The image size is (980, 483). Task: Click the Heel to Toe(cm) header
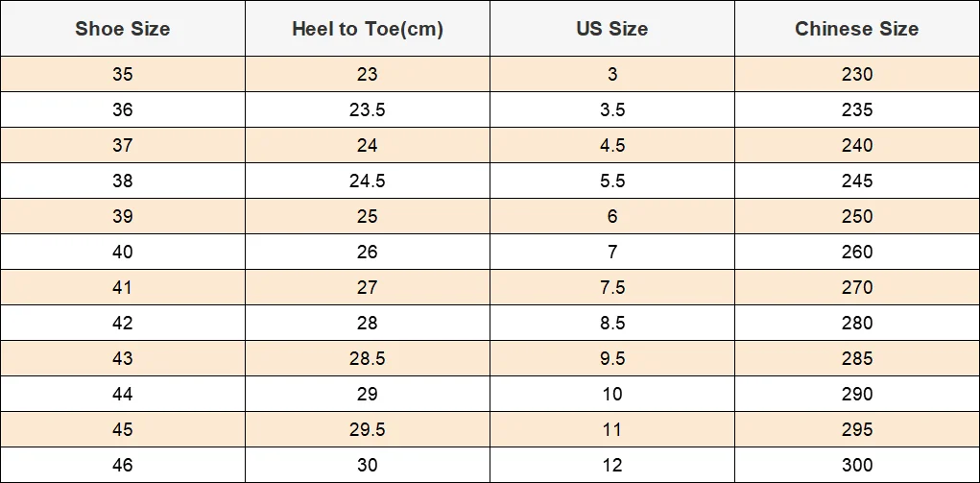pyautogui.click(x=368, y=29)
